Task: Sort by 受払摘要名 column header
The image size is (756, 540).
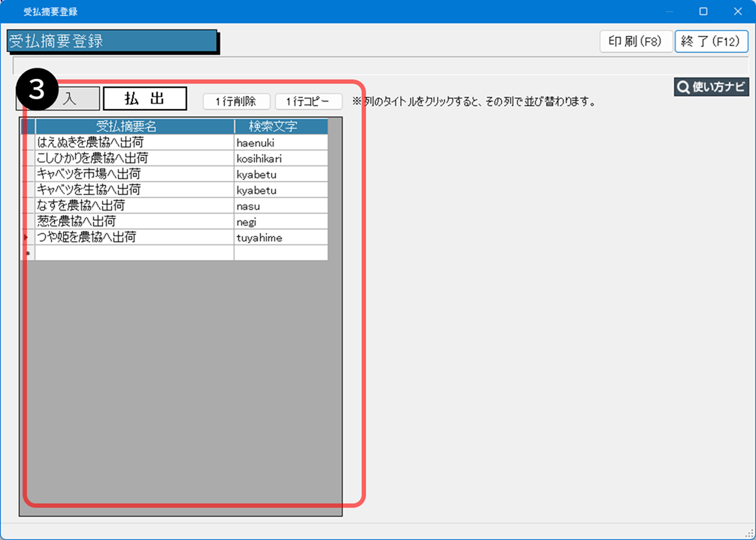Action: click(x=135, y=126)
